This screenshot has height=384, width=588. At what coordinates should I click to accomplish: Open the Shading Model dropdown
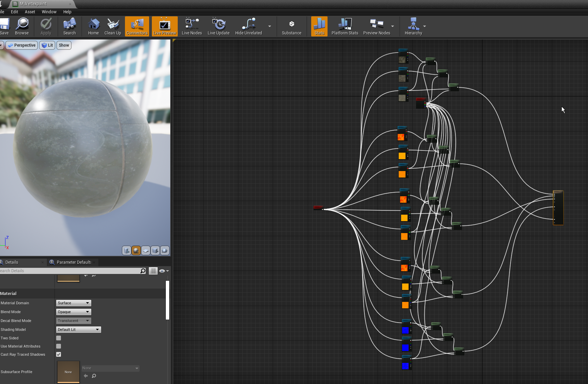point(78,329)
